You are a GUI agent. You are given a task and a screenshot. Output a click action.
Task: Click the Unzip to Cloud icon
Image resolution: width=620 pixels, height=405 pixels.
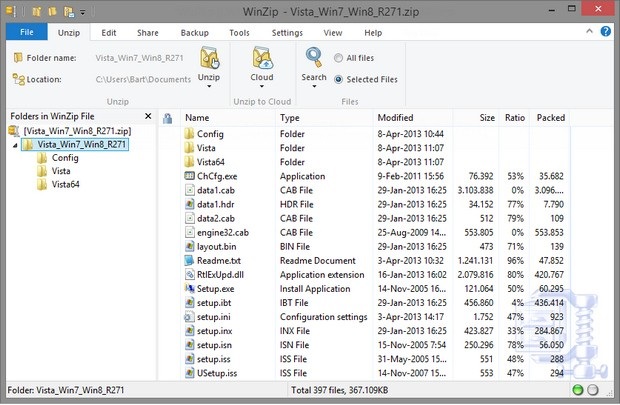click(262, 58)
